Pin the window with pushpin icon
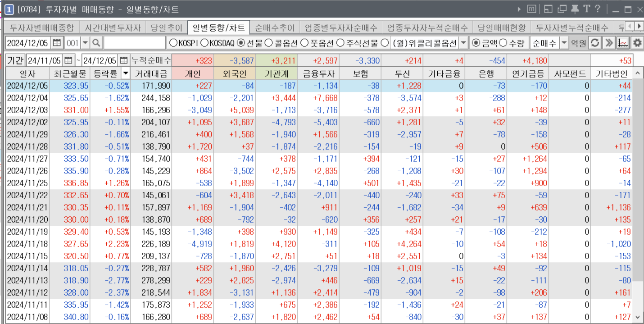The height and width of the screenshot is (324, 644). [575, 9]
